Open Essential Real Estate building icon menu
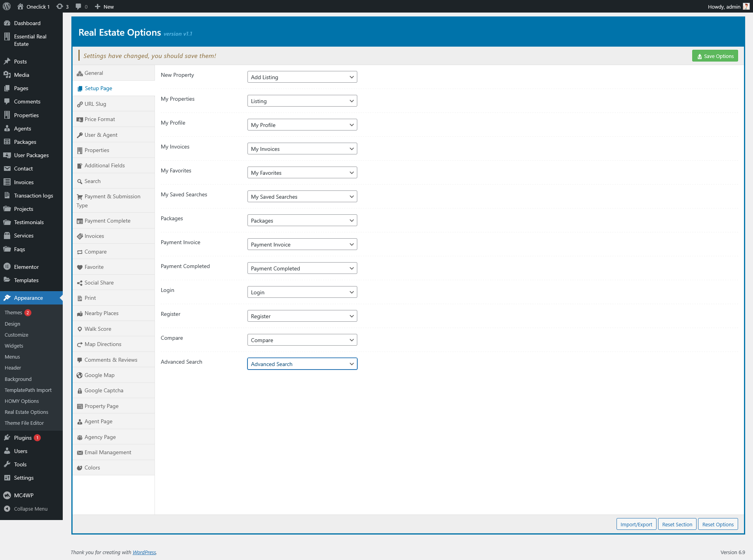753x560 pixels. 7,36
